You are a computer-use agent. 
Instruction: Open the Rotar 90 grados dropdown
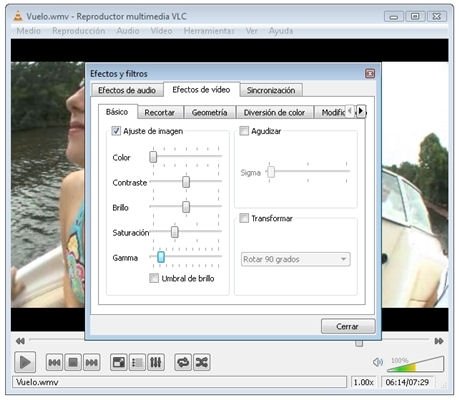296,259
